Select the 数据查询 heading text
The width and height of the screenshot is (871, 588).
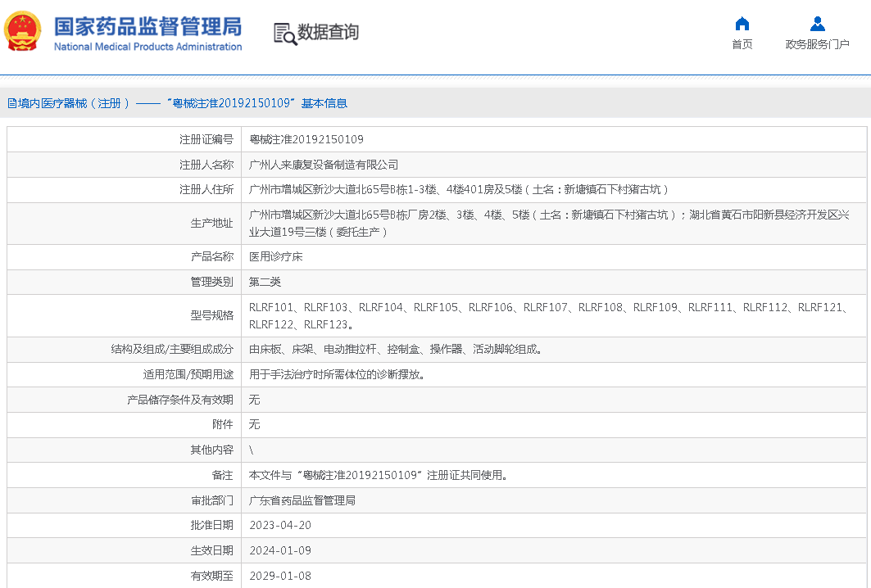tap(328, 33)
